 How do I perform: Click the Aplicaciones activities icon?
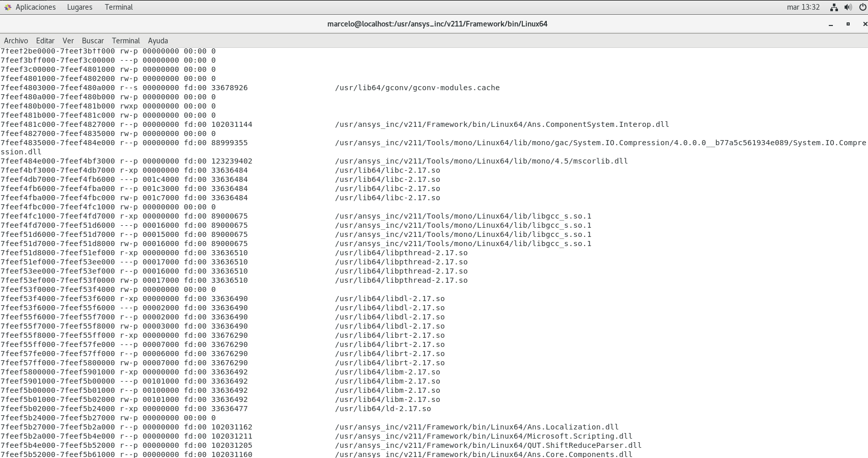8,7
